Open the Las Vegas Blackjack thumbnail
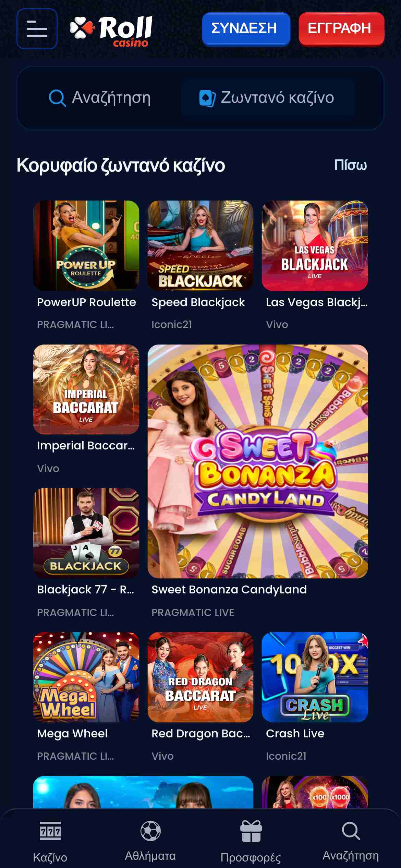This screenshot has width=401, height=868. (315, 245)
